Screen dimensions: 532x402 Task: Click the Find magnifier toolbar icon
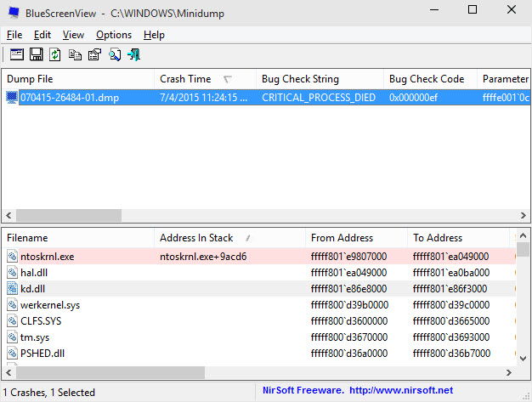click(x=115, y=54)
